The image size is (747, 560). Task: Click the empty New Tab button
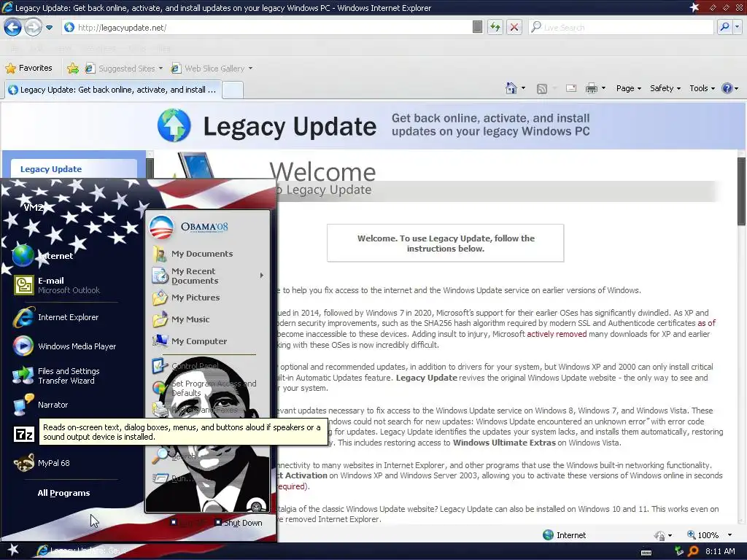tap(233, 90)
